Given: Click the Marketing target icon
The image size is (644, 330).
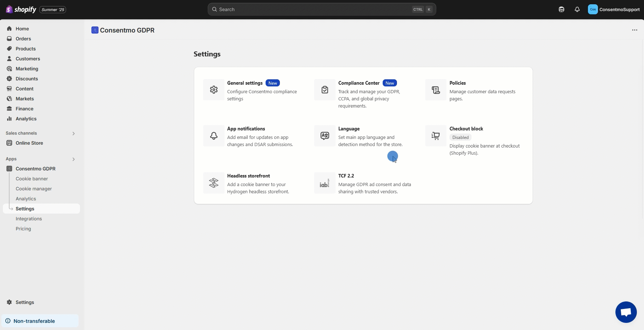Looking at the screenshot, I should click(x=9, y=69).
